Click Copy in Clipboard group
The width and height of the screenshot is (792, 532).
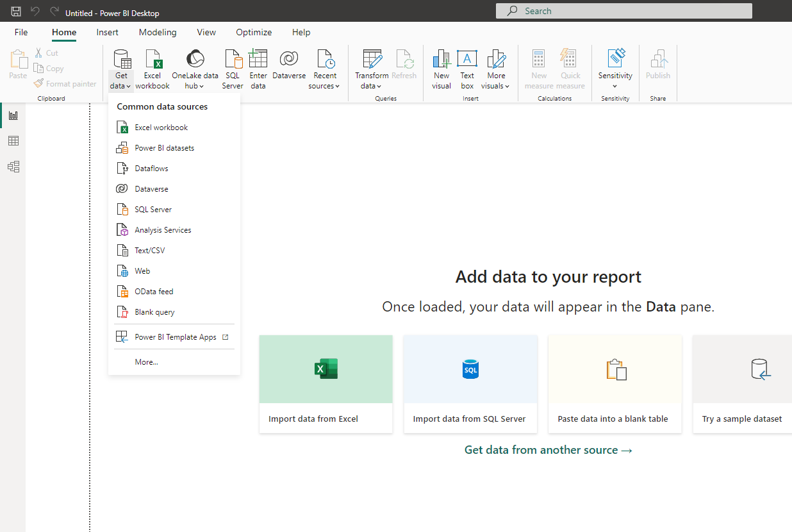tap(49, 69)
